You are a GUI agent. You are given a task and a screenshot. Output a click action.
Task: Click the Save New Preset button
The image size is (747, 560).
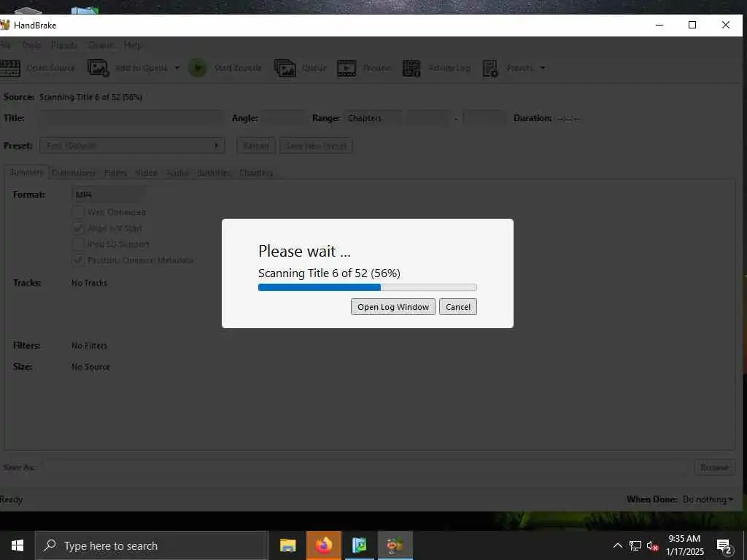317,146
